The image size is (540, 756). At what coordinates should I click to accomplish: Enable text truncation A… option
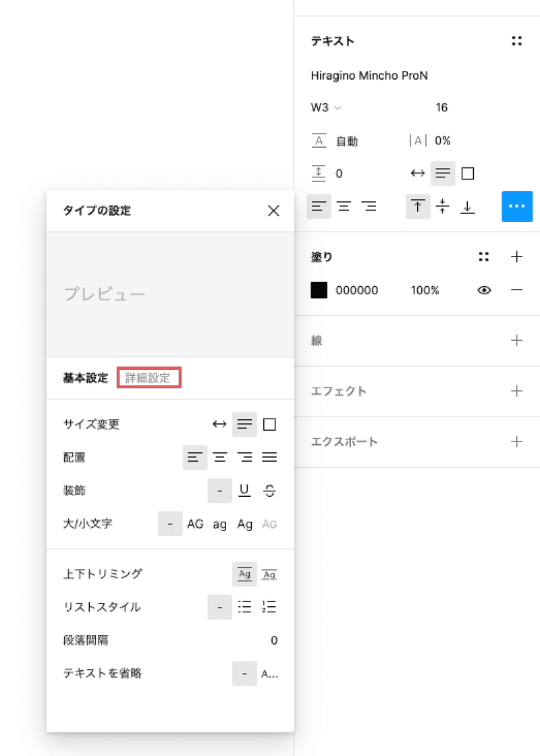(x=269, y=674)
